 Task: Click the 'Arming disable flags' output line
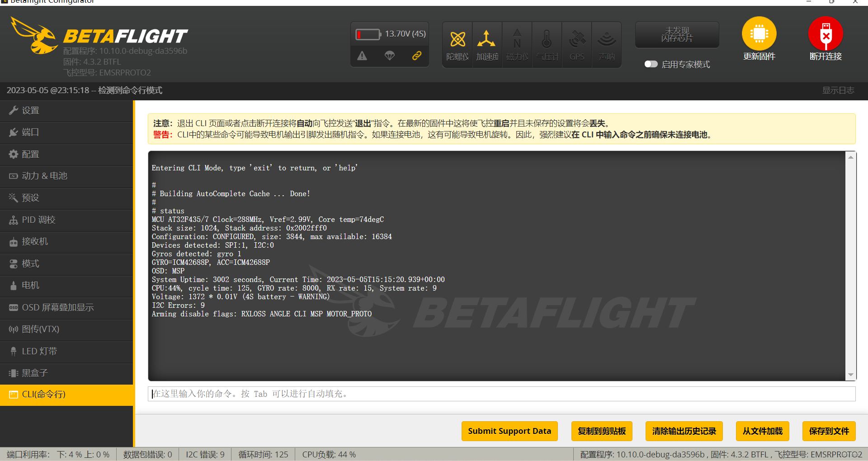262,314
